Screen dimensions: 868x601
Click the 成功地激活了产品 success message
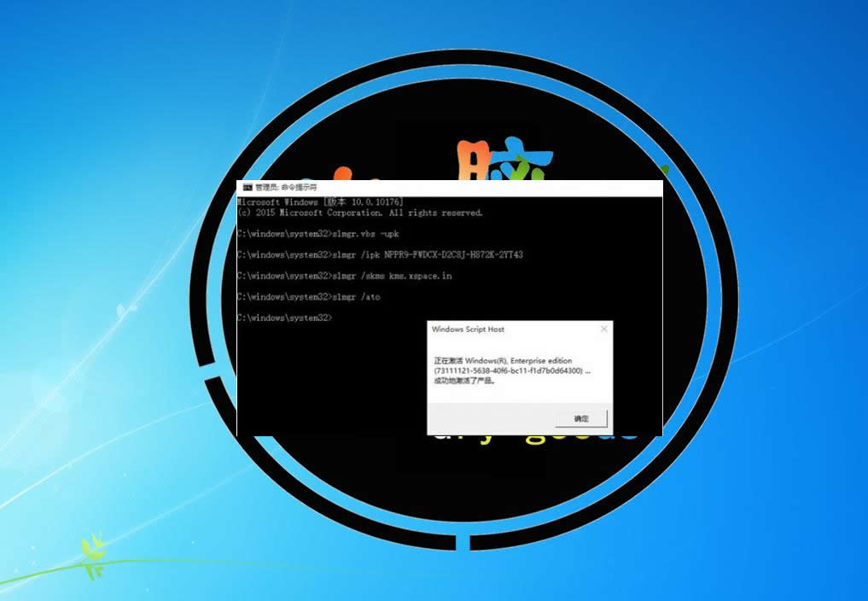[x=463, y=381]
